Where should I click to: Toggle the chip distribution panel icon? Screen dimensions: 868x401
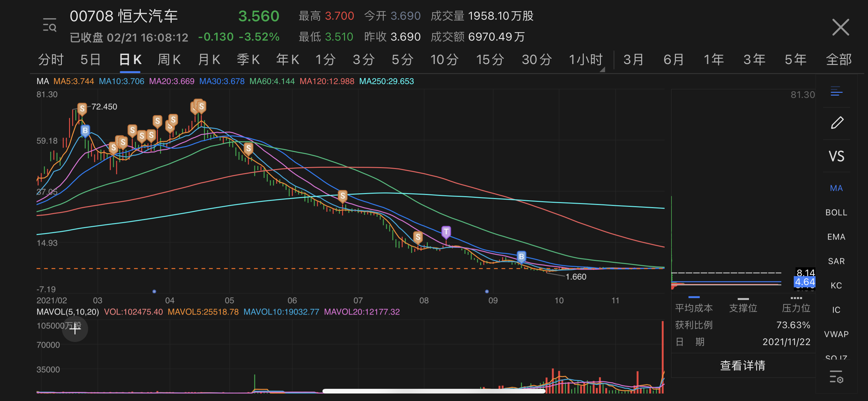836,91
